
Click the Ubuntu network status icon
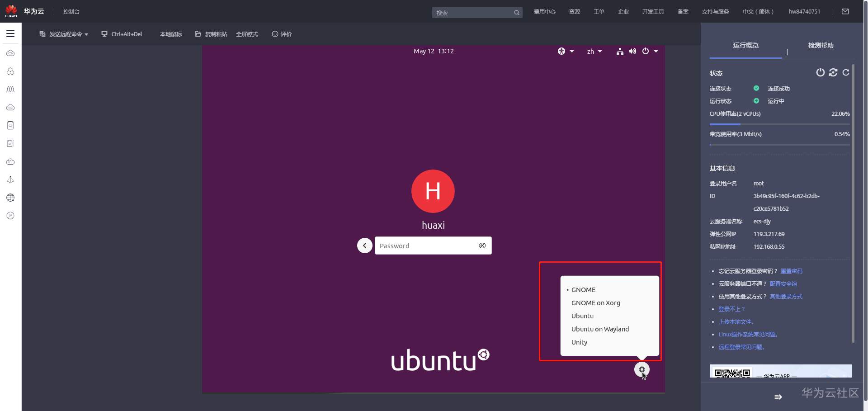coord(620,52)
